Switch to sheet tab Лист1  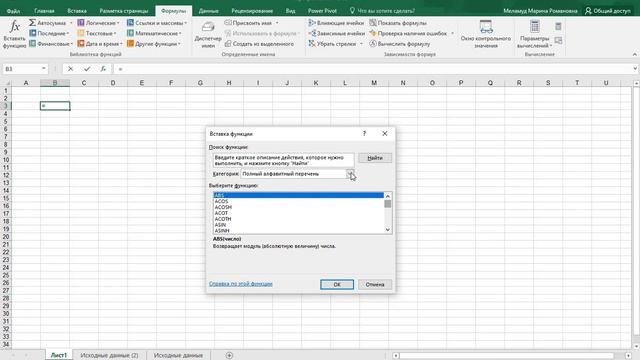tap(58, 355)
